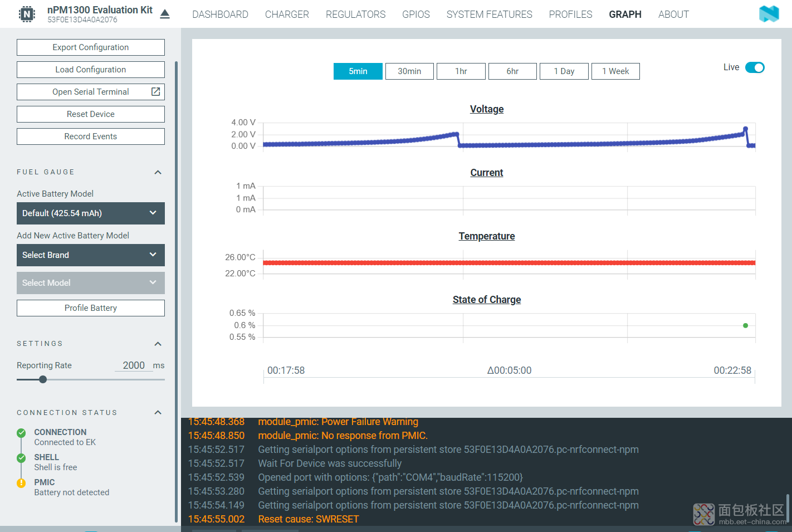The width and height of the screenshot is (792, 532).
Task: Select the 1hr time range
Action: [461, 71]
